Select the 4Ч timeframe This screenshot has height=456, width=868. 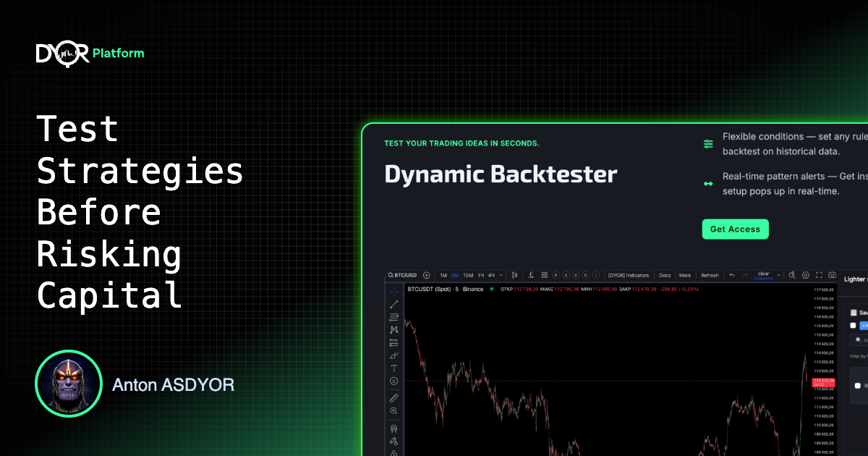491,275
